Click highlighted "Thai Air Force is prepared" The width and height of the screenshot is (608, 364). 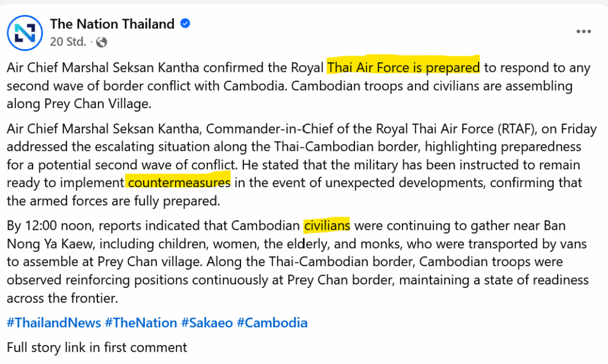coord(403,68)
